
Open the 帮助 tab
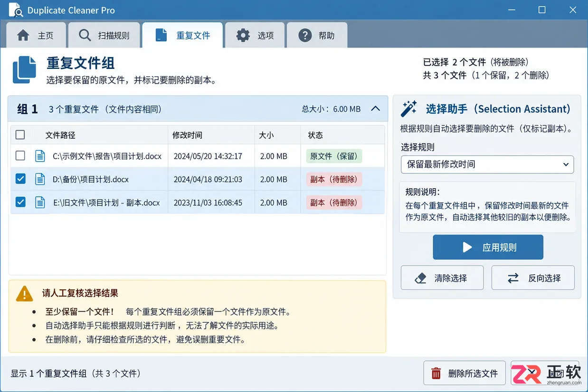point(317,35)
